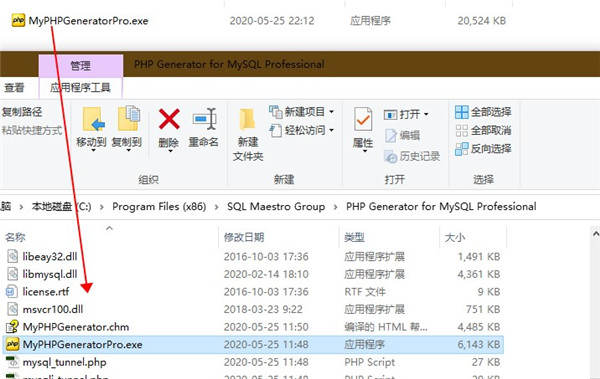The image size is (600, 379).
Task: Click Select all (全部选择)
Action: click(483, 112)
